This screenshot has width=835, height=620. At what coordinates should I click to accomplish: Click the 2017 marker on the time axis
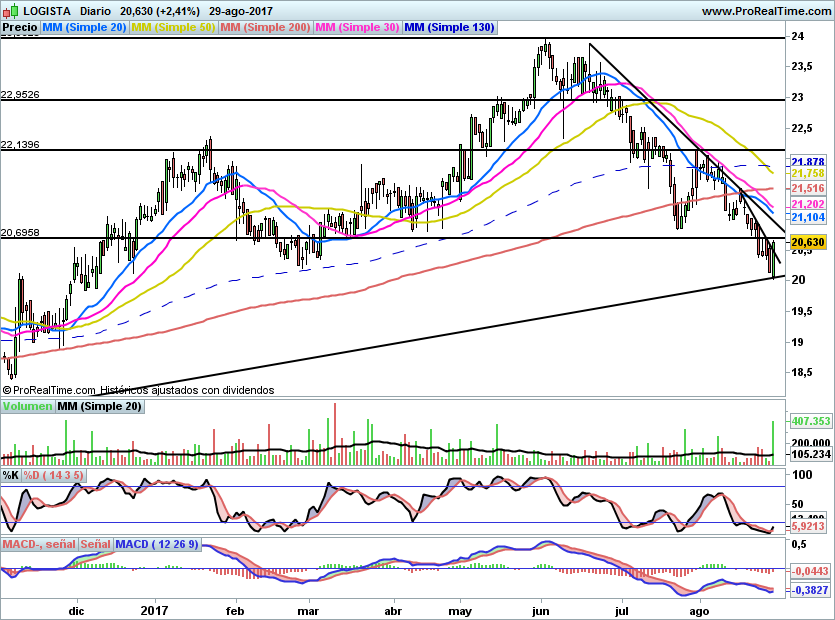pyautogui.click(x=154, y=609)
